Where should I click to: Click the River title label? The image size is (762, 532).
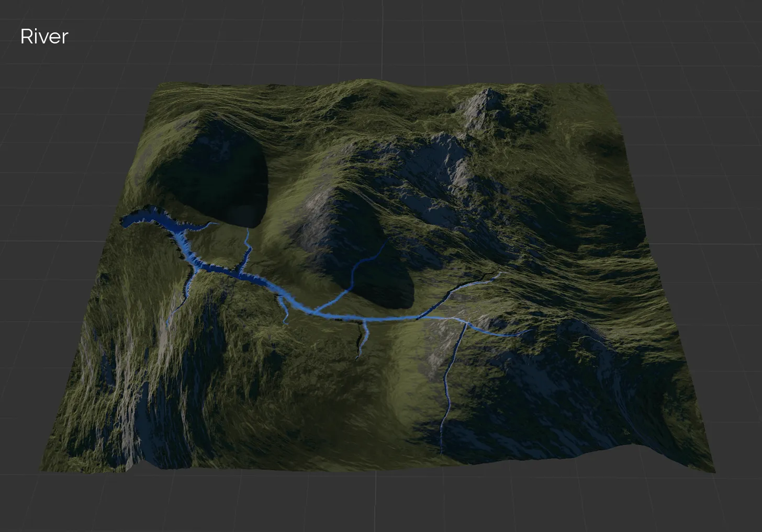click(x=44, y=36)
